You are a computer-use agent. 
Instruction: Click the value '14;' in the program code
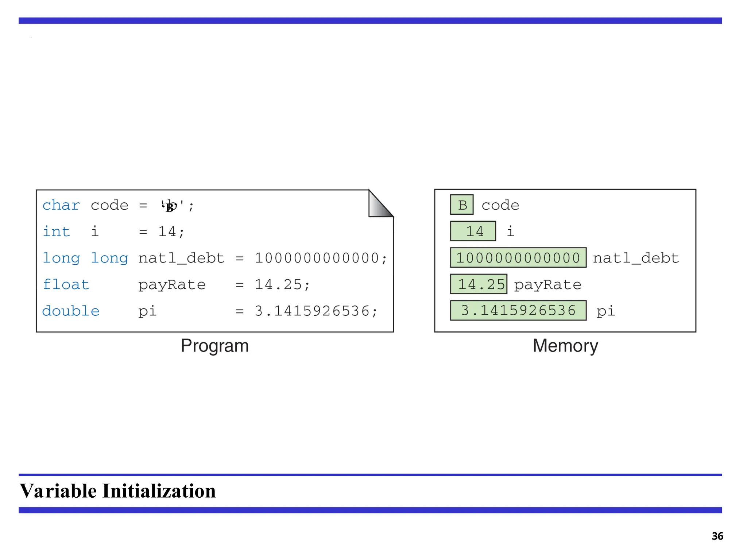point(171,232)
